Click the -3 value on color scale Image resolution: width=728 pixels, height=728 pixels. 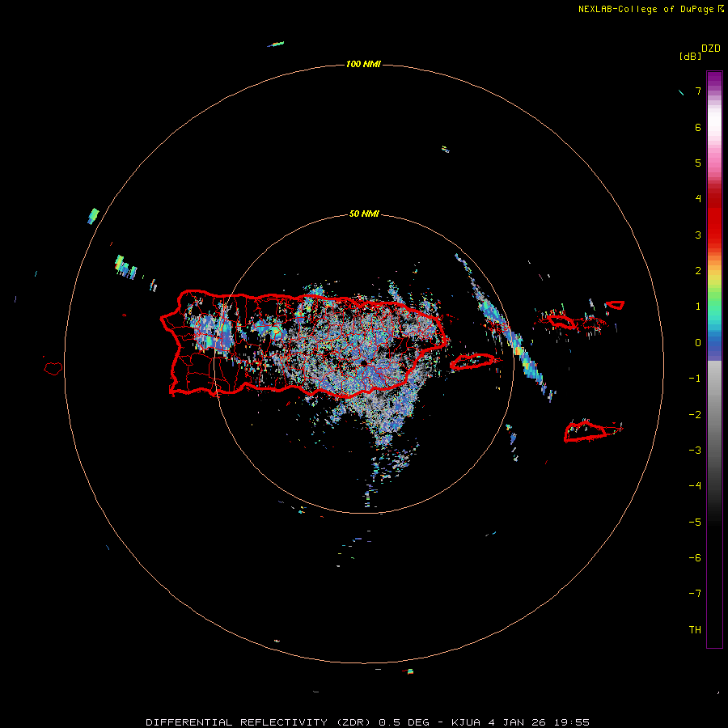695,451
